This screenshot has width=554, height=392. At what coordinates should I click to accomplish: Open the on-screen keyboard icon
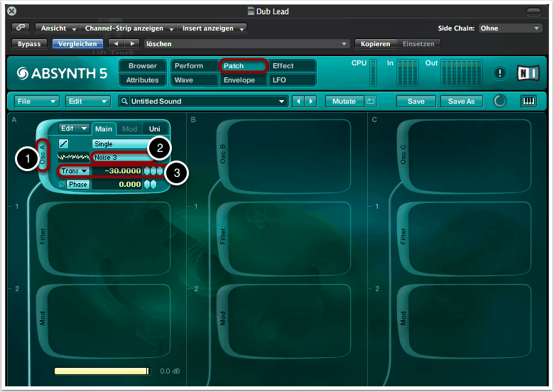(x=529, y=102)
